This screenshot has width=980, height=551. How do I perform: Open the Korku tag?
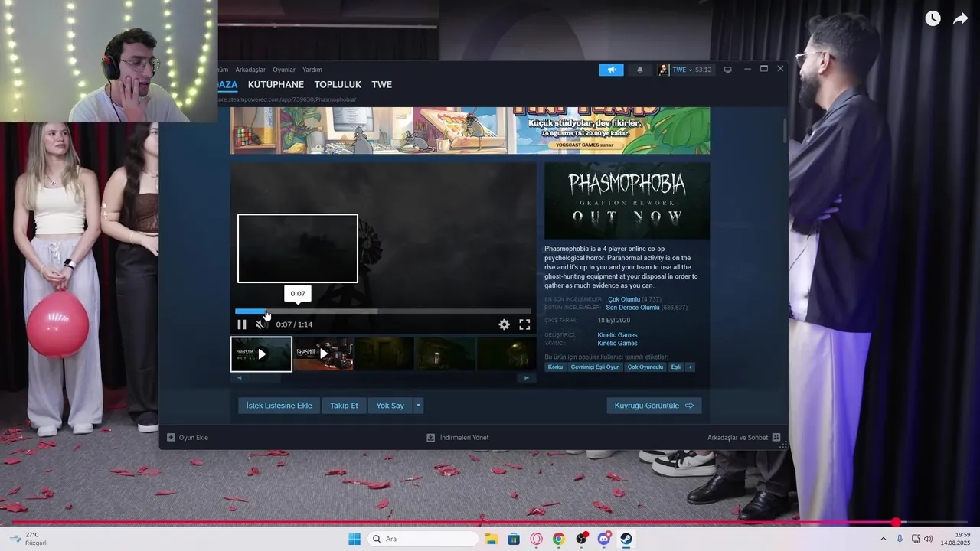coord(555,367)
